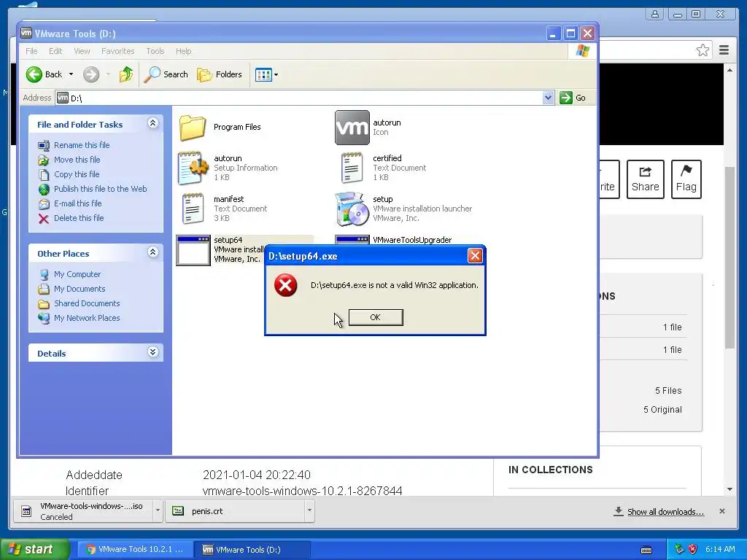Open the View menu

coord(82,51)
